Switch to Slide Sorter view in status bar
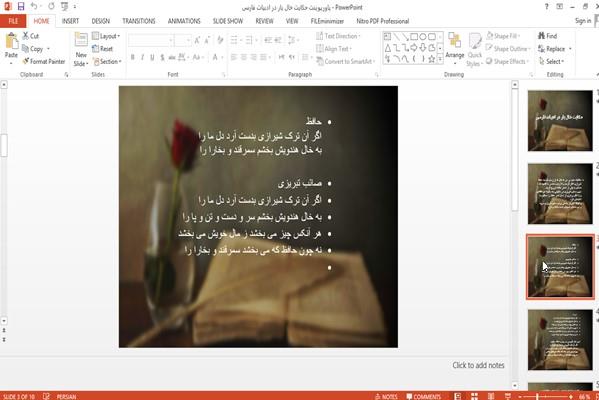The height and width of the screenshot is (400, 599). (x=474, y=396)
